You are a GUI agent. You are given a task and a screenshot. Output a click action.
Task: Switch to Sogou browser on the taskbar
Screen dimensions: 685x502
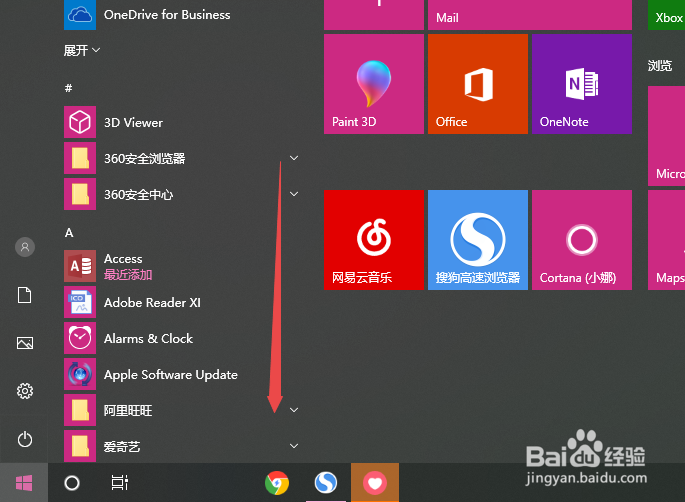(326, 483)
